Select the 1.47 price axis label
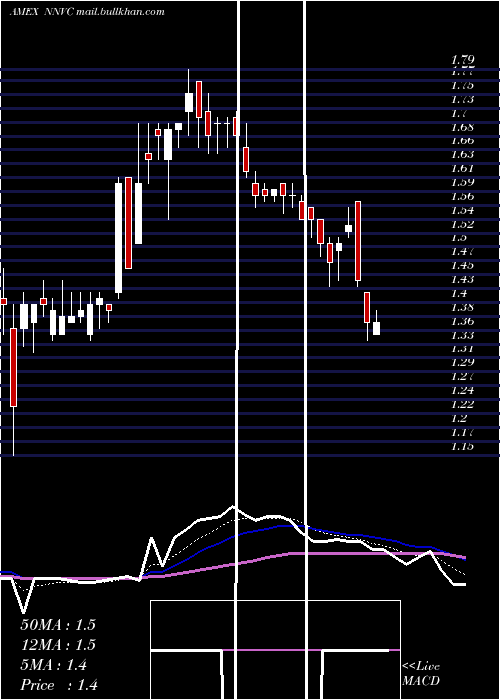The image size is (500, 700). tap(463, 252)
